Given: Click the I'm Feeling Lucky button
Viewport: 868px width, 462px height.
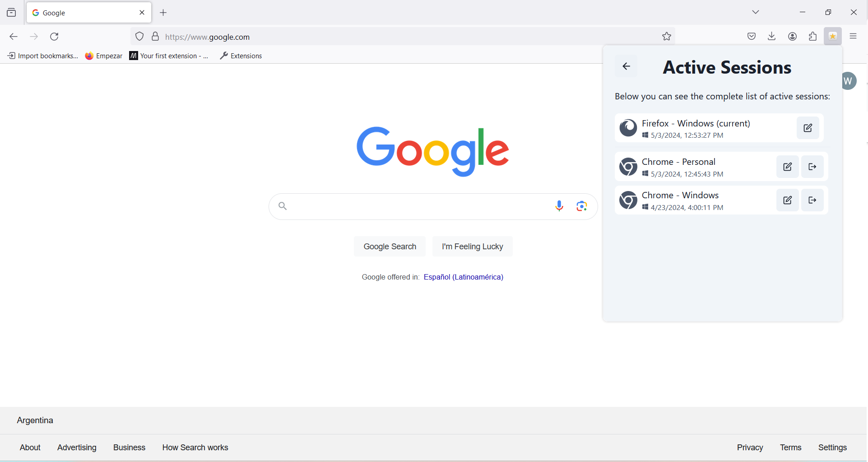Looking at the screenshot, I should click(472, 247).
